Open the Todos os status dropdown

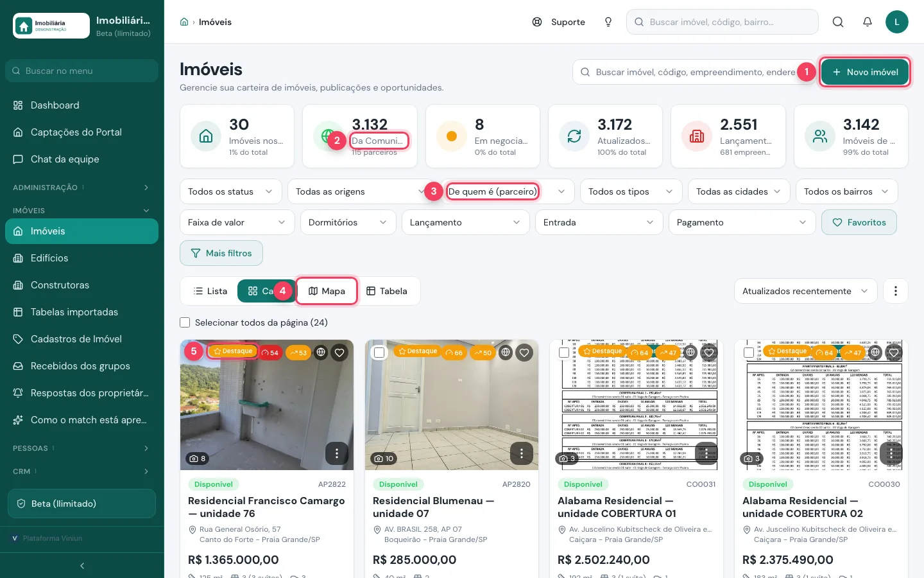pyautogui.click(x=231, y=191)
